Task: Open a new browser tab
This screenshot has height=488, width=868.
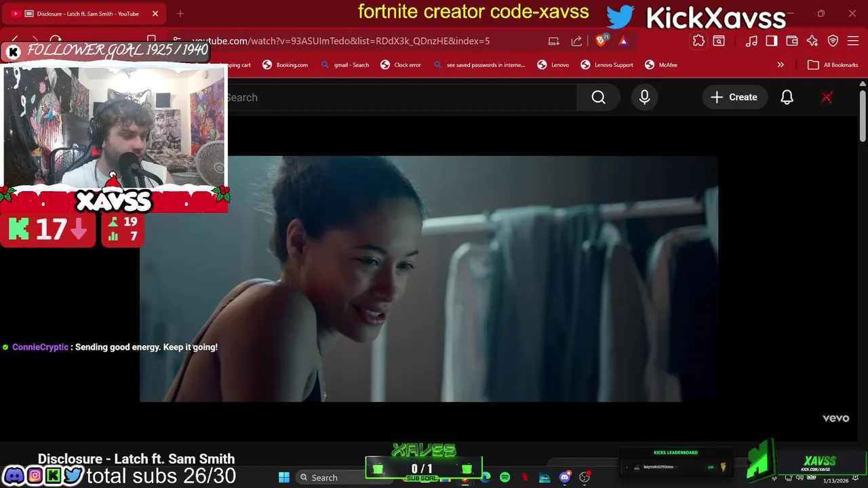Action: 180,14
